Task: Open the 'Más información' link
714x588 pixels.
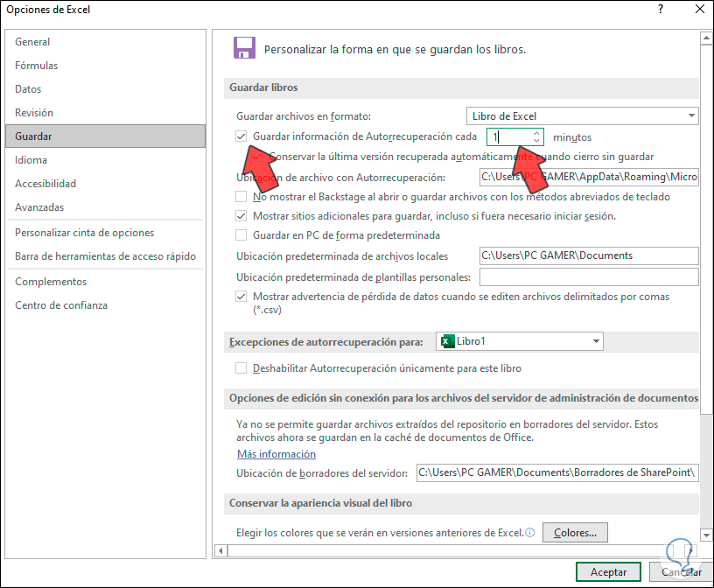Action: pyautogui.click(x=276, y=453)
